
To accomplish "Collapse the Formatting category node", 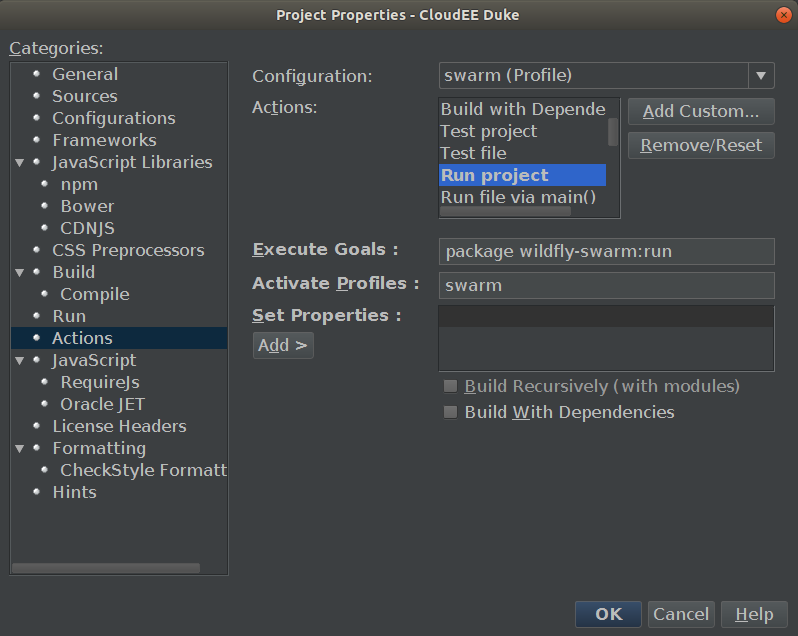I will coord(19,448).
